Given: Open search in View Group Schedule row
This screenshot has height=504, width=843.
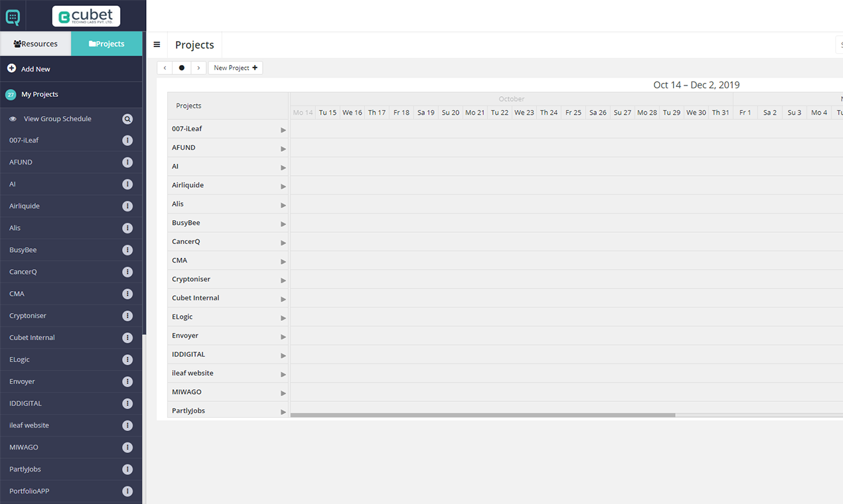Looking at the screenshot, I should 127,119.
